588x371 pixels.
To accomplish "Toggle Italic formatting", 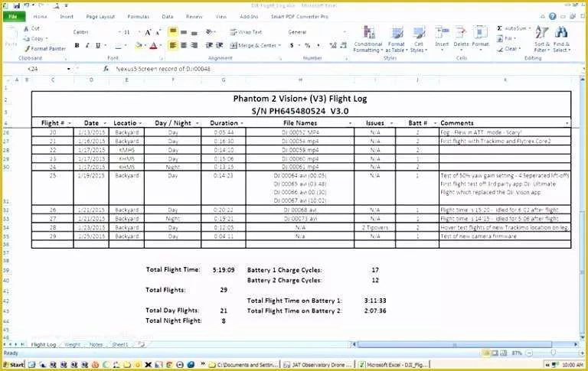I will tap(87, 46).
